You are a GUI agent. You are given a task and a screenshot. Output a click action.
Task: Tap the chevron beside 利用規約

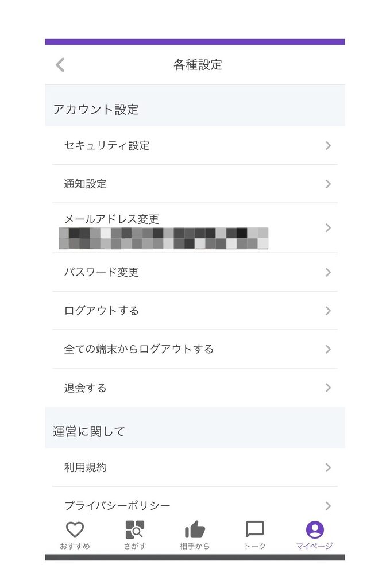coord(328,467)
